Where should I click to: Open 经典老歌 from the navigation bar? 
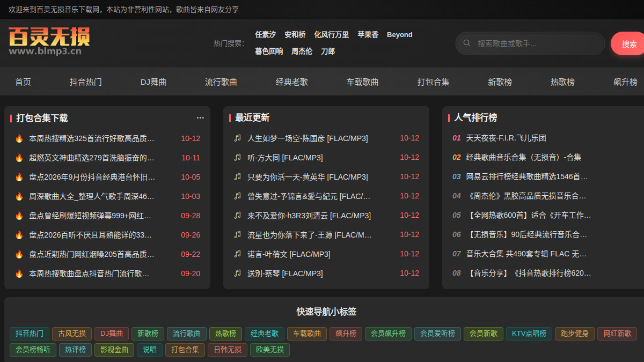(x=292, y=82)
